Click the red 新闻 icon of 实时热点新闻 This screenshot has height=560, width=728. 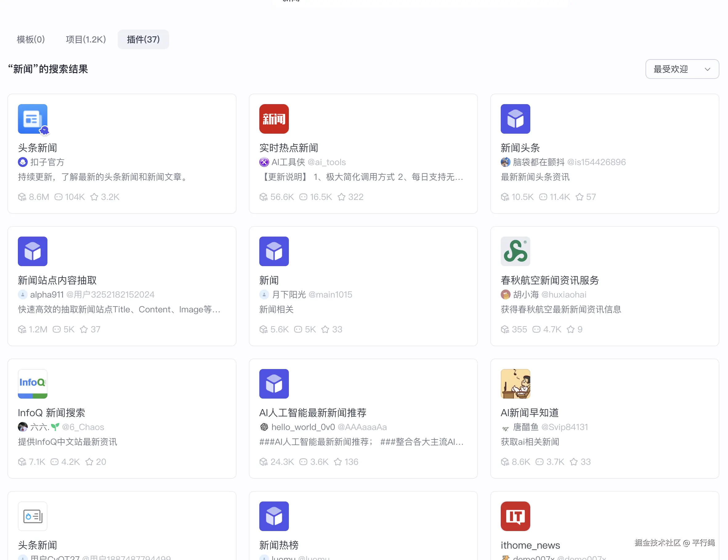click(273, 119)
